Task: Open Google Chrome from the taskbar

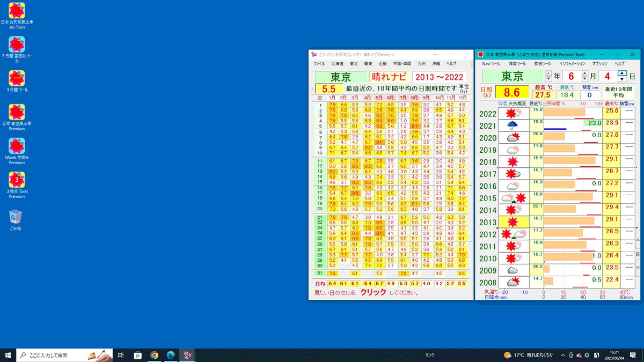Action: 154,355
